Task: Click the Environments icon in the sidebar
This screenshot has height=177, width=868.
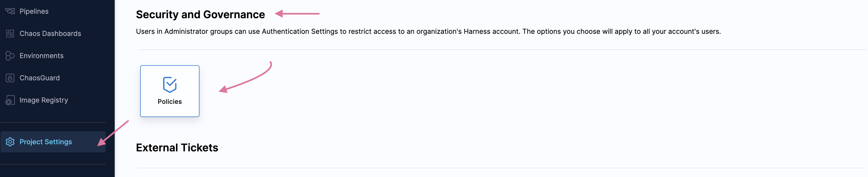Action: [x=10, y=55]
